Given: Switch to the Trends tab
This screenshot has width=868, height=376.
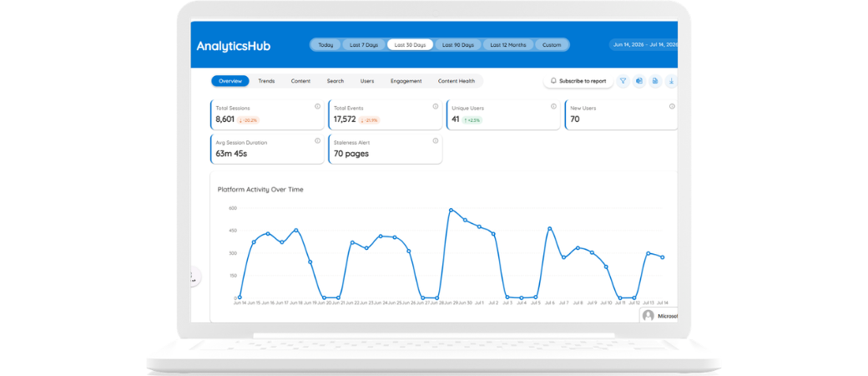Looking at the screenshot, I should [266, 81].
